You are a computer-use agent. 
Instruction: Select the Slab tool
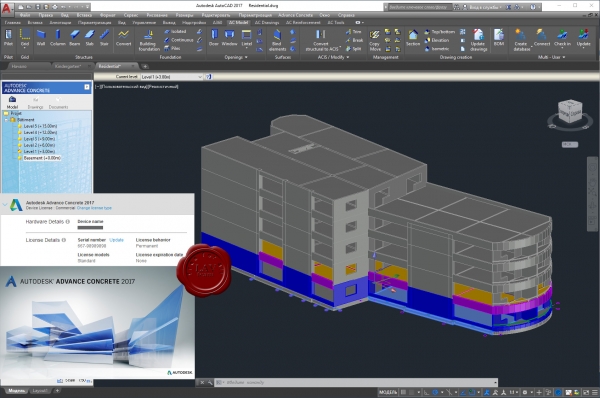(x=90, y=38)
